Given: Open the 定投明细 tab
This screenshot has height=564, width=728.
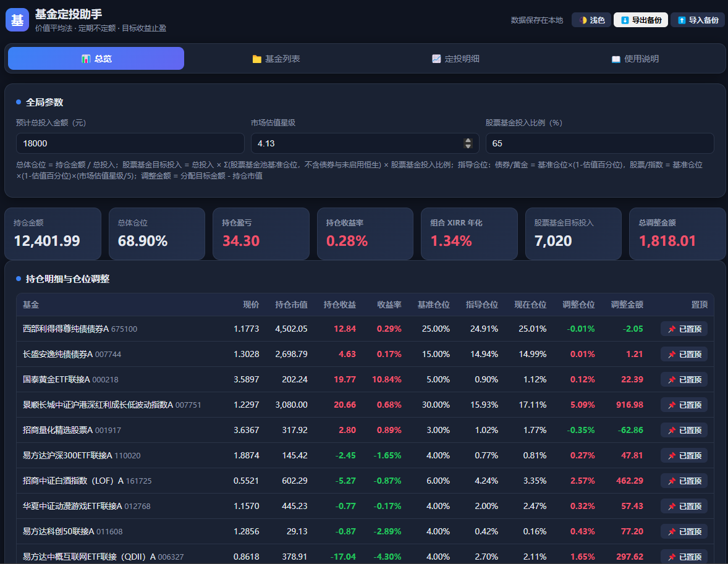Looking at the screenshot, I should pos(455,59).
